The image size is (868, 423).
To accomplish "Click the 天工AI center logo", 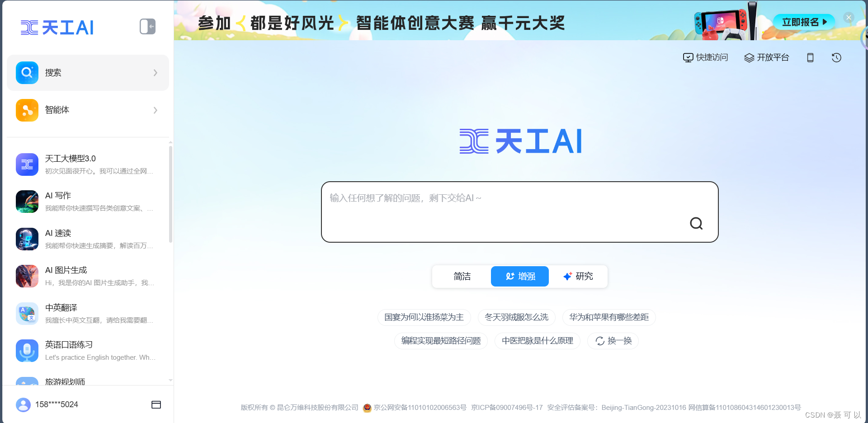I will tap(520, 141).
